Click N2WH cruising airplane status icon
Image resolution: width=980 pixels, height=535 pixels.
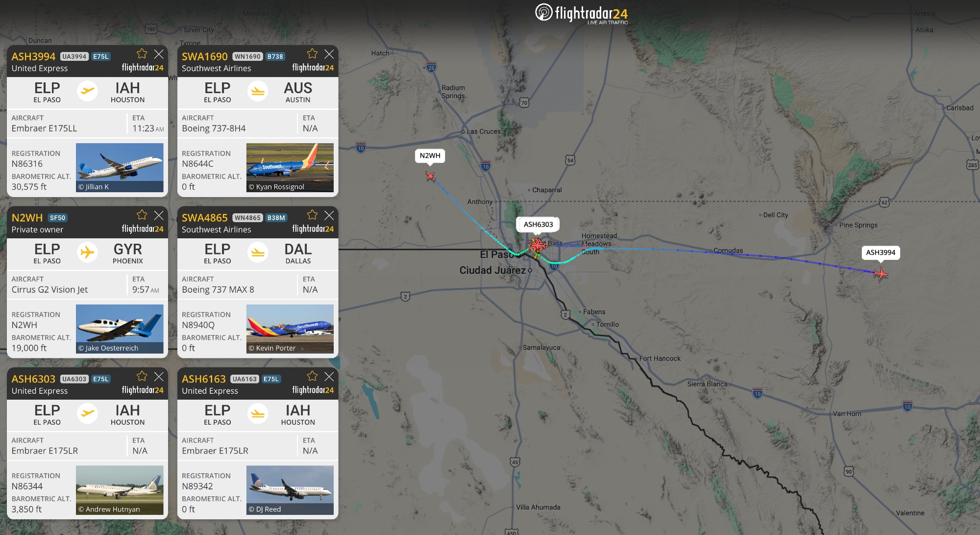tap(87, 253)
